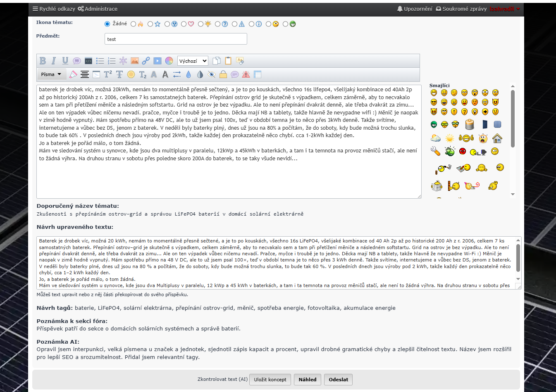Select the green grin topic icon radio
The height and width of the screenshot is (392, 556).
pos(285,24)
